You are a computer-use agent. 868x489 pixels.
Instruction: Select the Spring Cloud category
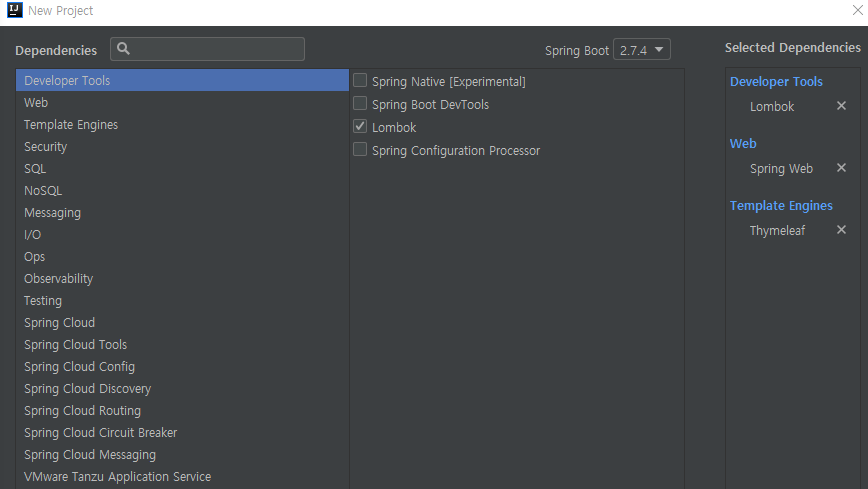(x=182, y=322)
